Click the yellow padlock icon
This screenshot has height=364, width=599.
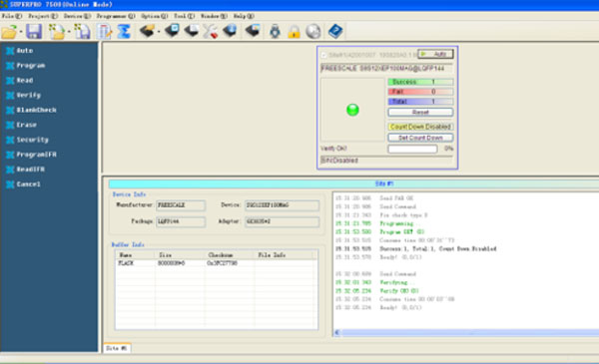click(294, 31)
